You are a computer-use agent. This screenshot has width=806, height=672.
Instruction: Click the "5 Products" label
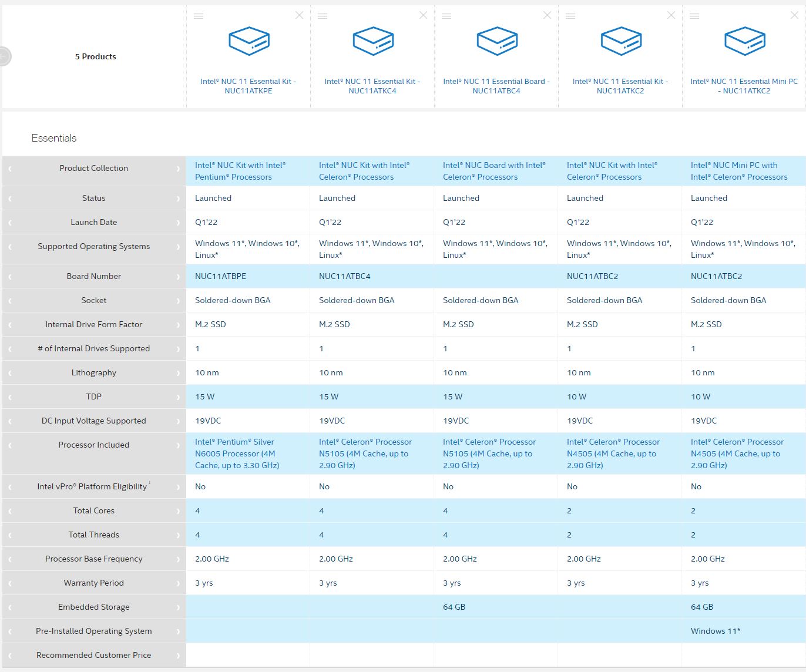(x=96, y=56)
